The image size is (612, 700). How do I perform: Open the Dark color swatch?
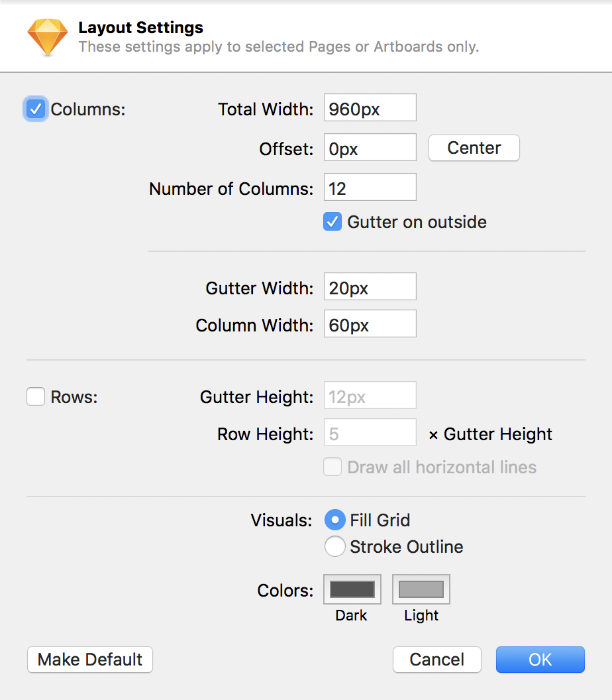[x=352, y=589]
